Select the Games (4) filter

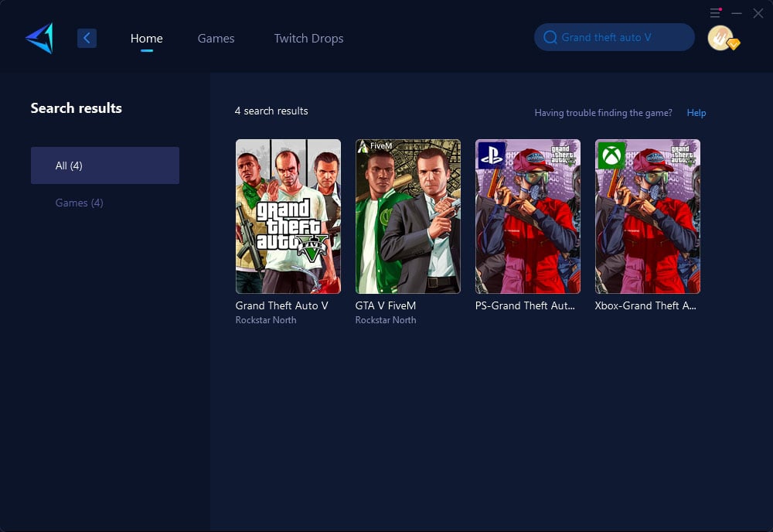80,203
